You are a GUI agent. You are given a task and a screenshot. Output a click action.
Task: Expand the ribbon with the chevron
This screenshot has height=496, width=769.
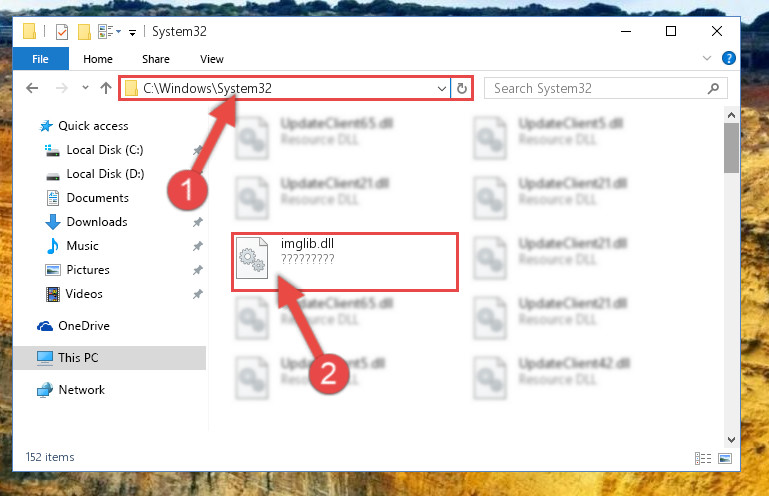[x=707, y=58]
